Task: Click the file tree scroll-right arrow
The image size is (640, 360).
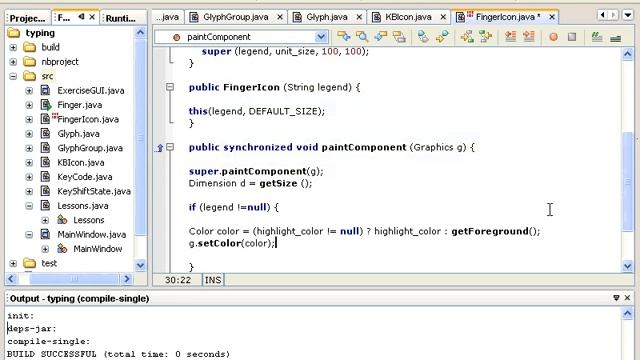Action: 127,279
